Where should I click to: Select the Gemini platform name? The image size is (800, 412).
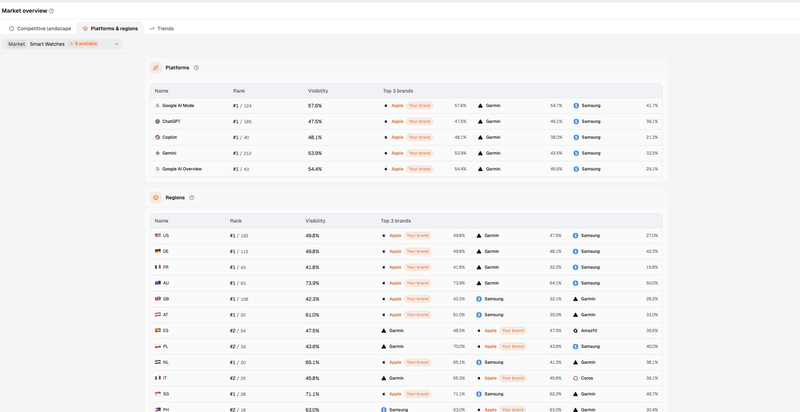169,153
